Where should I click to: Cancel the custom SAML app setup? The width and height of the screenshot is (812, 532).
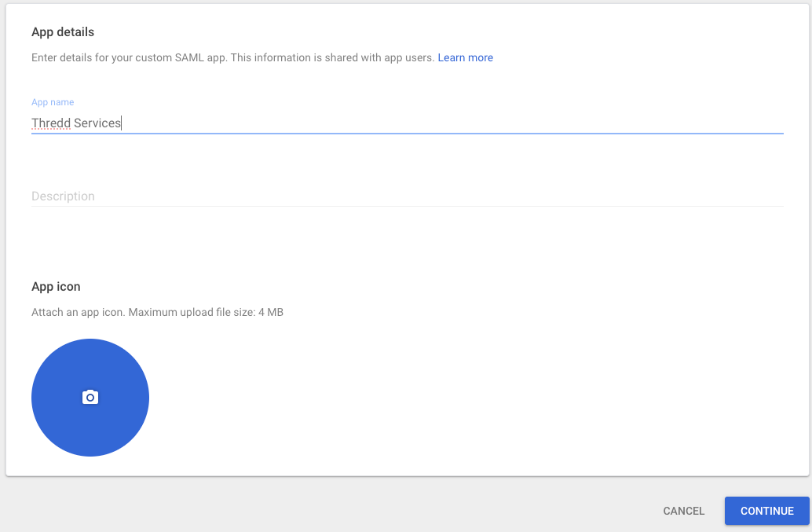click(x=683, y=511)
